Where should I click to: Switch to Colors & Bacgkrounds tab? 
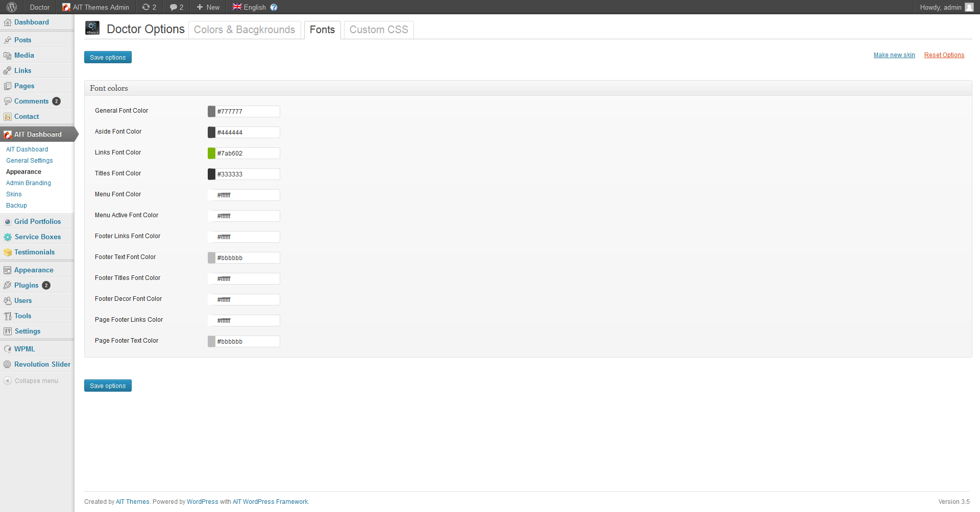244,30
